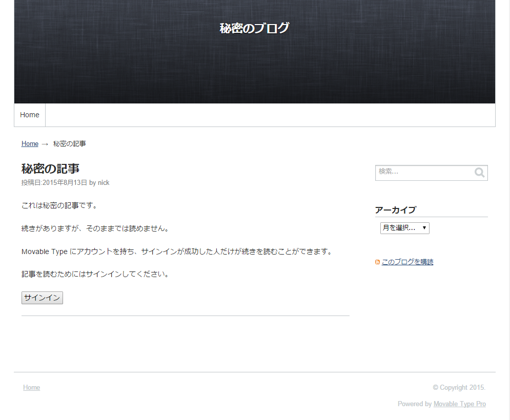Click the 秘密の記事 article heading
The width and height of the screenshot is (510, 420).
click(50, 169)
